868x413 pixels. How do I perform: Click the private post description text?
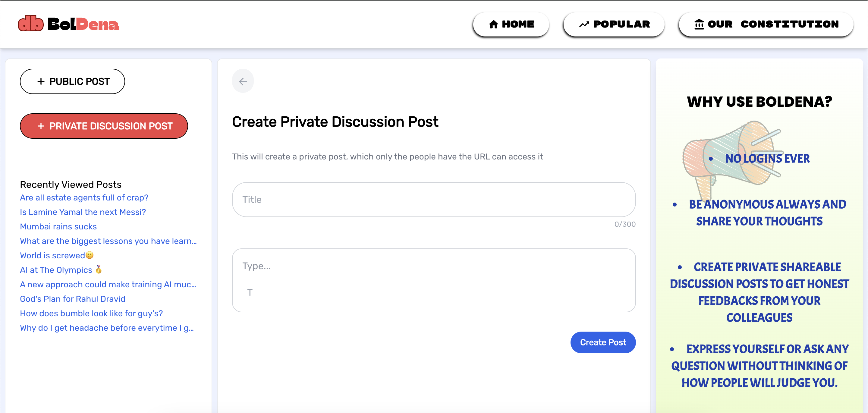(388, 157)
